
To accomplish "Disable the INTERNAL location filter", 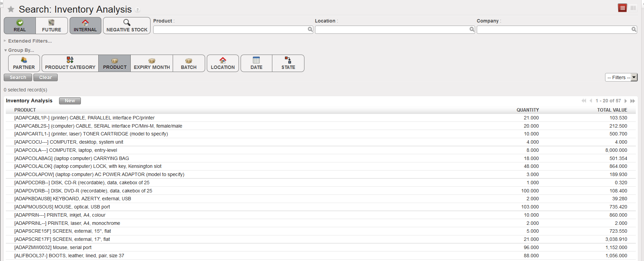I will coord(85,26).
